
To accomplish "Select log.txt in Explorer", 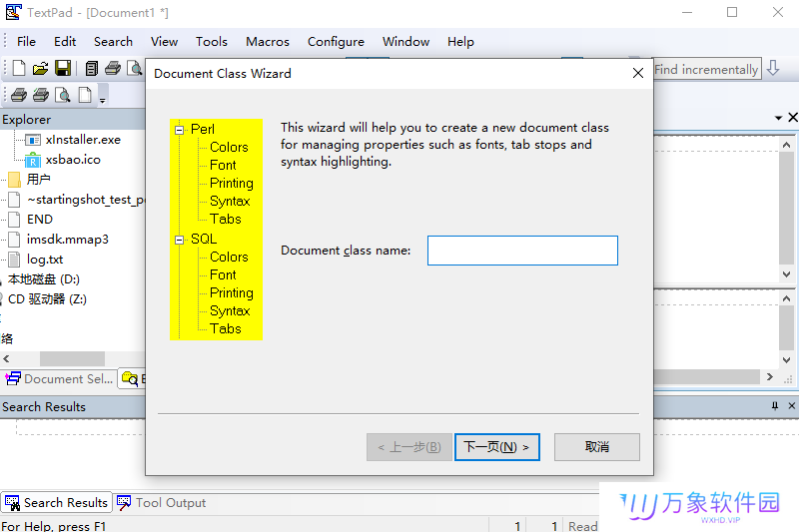I will point(45,260).
